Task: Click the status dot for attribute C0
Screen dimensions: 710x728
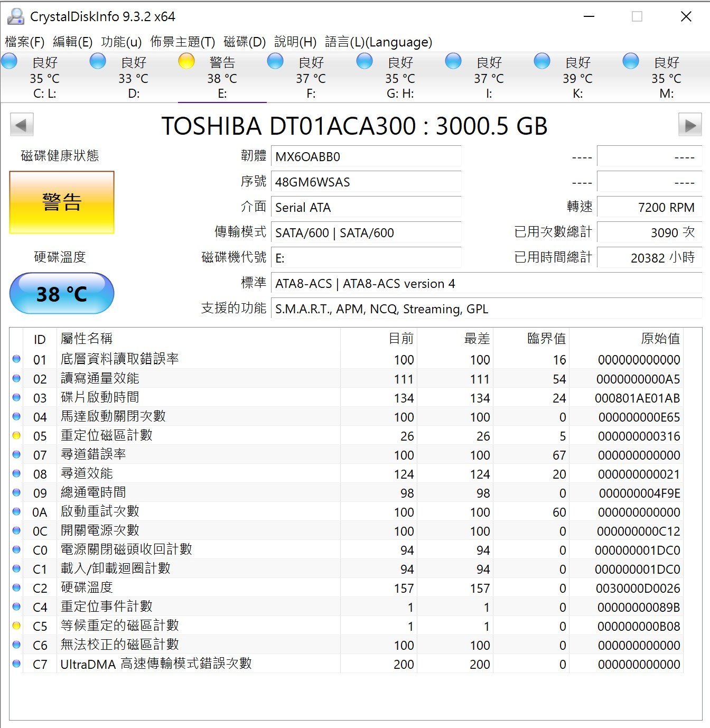Action: click(x=16, y=549)
